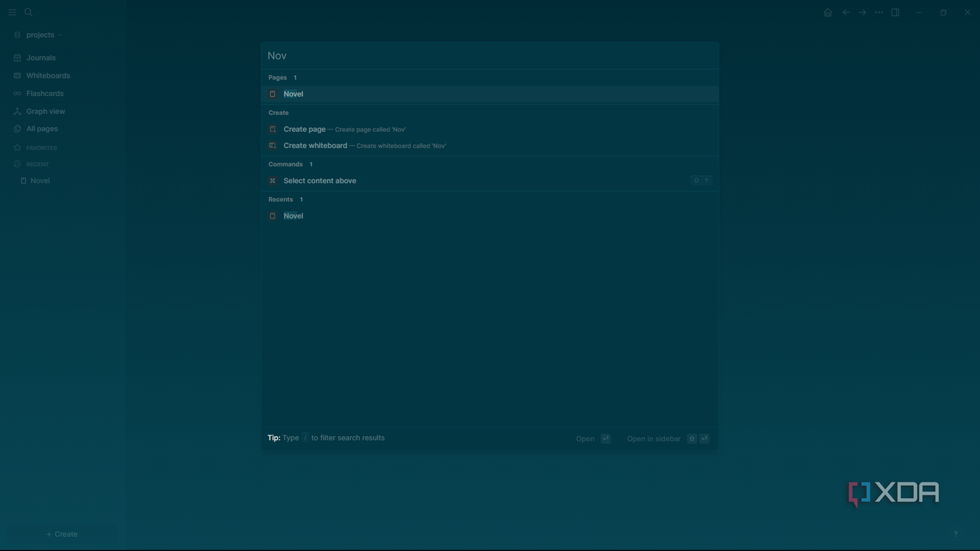
Task: Click the Recents group header
Action: click(x=281, y=200)
